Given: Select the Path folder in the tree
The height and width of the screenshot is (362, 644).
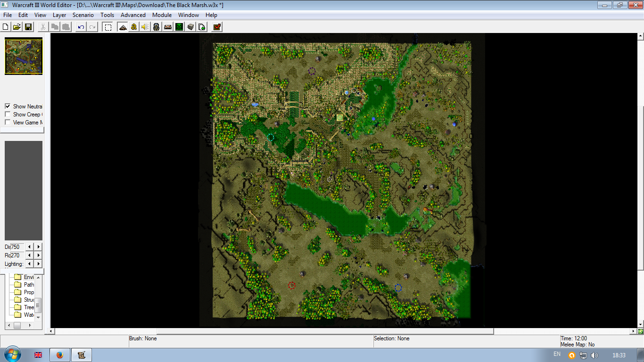Looking at the screenshot, I should click(24, 285).
